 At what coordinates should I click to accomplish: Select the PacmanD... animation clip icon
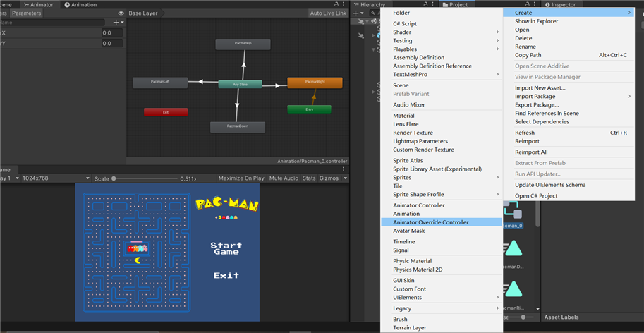coord(513,249)
